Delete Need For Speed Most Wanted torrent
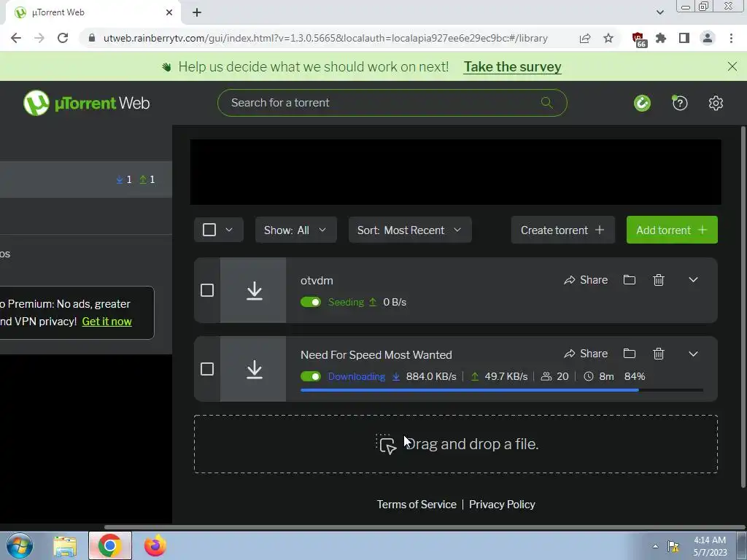The image size is (747, 560). tap(659, 354)
